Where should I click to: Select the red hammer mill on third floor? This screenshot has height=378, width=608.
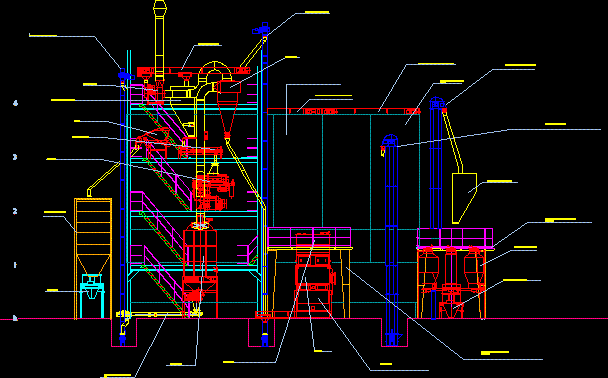(x=213, y=192)
